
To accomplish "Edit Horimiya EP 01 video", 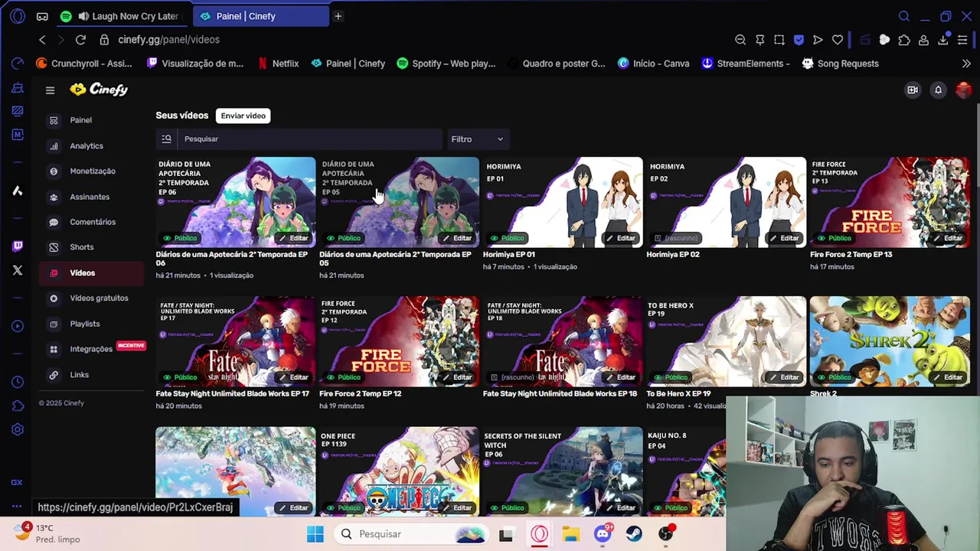I will (620, 238).
